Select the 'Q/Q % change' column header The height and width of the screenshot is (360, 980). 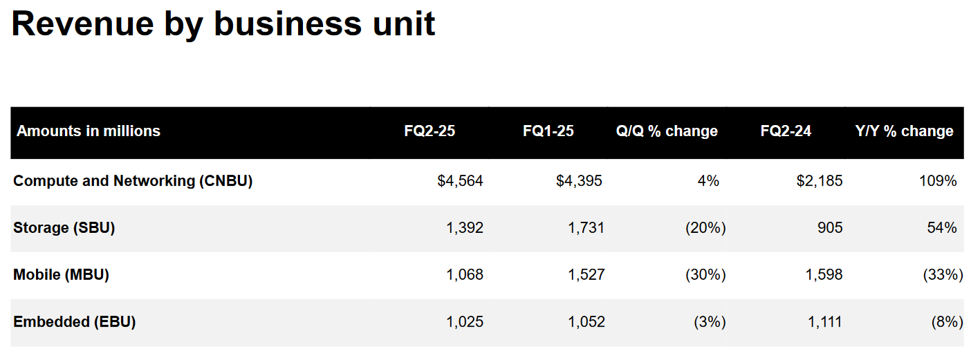coord(667,131)
